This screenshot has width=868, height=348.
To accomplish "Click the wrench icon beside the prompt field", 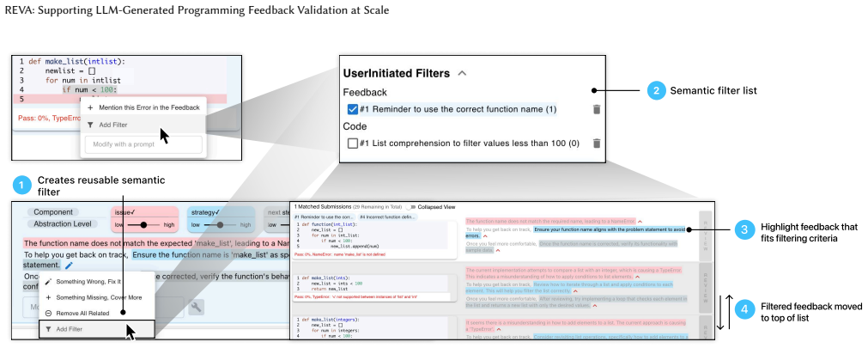I will (197, 307).
